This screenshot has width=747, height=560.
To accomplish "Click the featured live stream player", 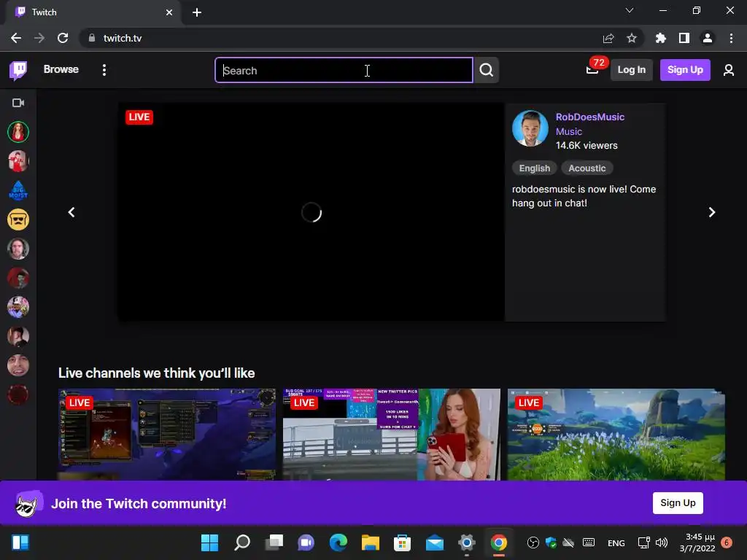I will coord(311,212).
